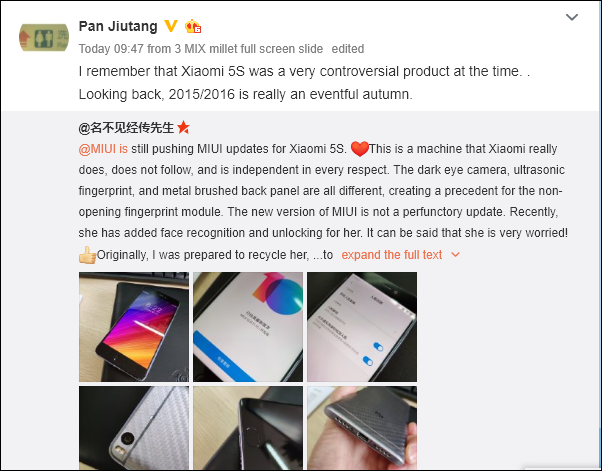602x471 pixels.
Task: Open photo of Xiaomi 5S colorful lockscreen
Action: [x=134, y=327]
